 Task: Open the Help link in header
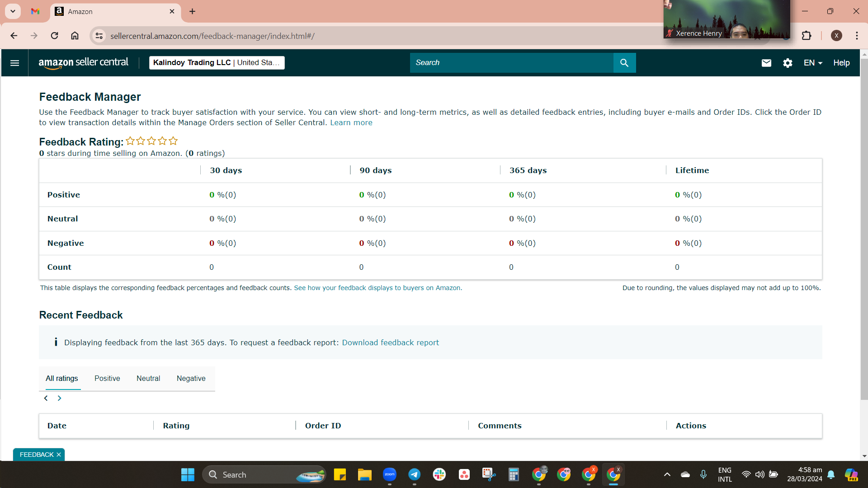(x=841, y=63)
